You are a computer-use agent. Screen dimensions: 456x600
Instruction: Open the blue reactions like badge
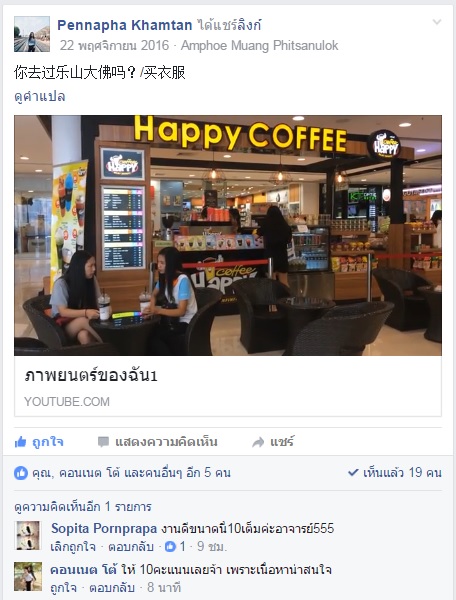pyautogui.click(x=21, y=473)
